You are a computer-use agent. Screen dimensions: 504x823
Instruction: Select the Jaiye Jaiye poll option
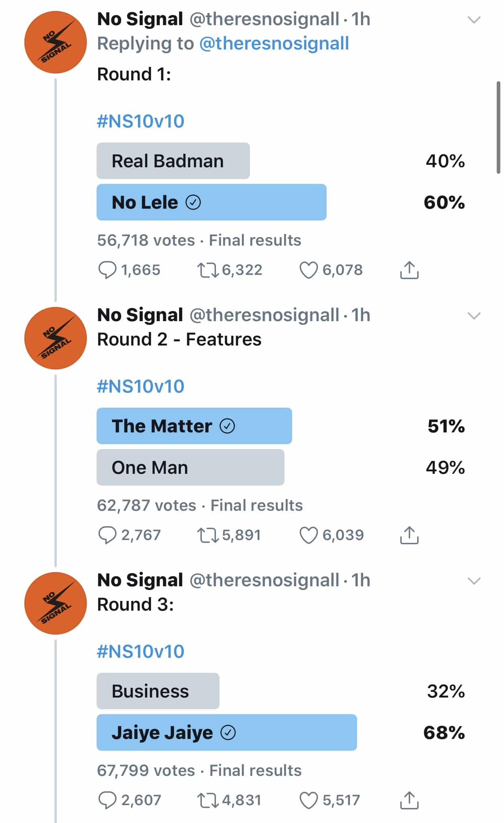coord(226,732)
